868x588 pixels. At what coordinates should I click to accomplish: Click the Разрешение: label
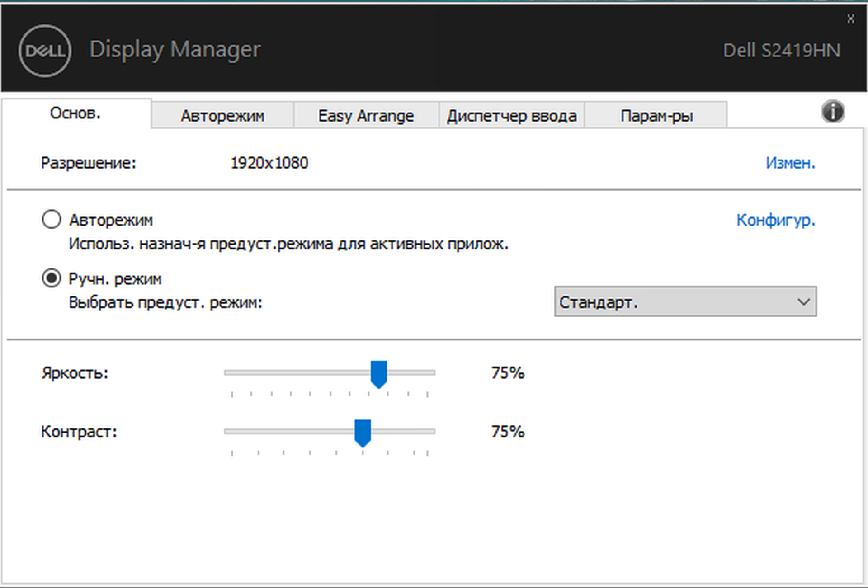click(89, 163)
